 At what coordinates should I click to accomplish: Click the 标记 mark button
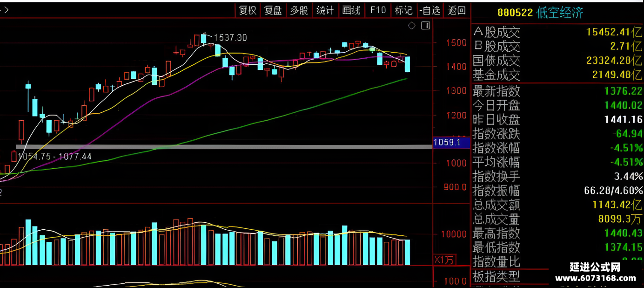click(403, 10)
